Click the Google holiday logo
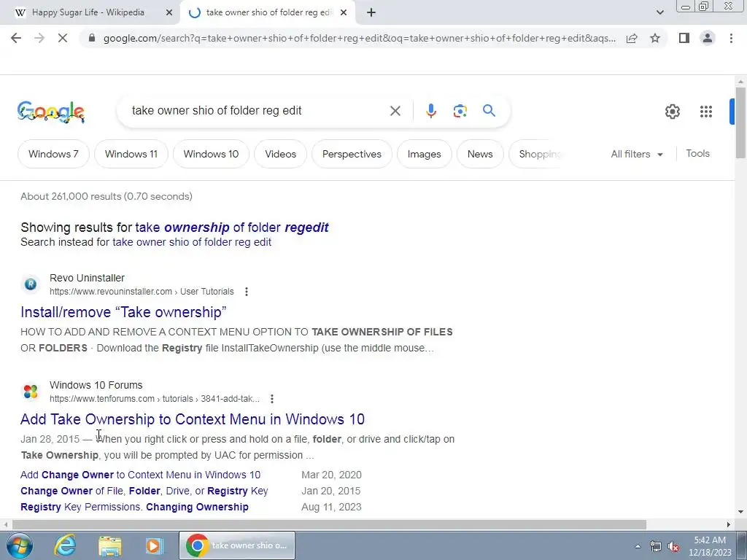 click(x=51, y=112)
